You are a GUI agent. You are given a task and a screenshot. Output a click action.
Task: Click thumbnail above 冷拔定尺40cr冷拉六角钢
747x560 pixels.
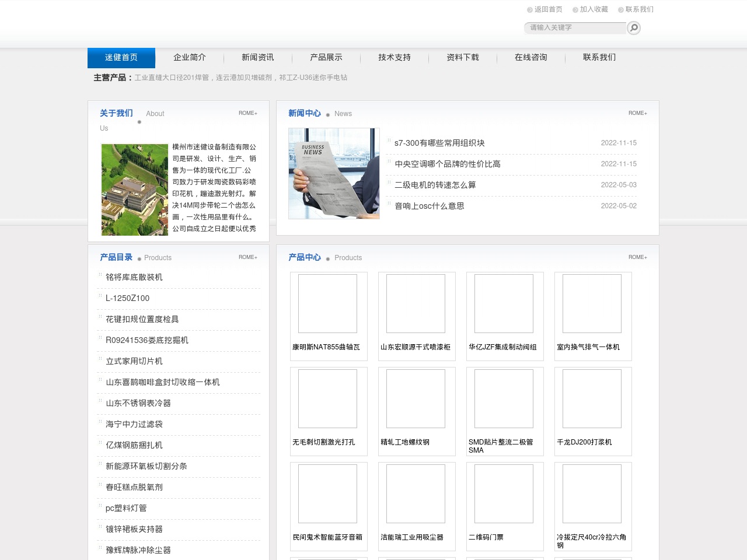592,494
